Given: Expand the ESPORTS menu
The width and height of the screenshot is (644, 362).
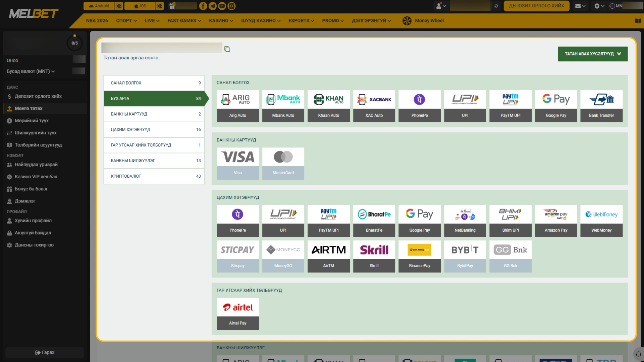Looking at the screenshot, I should (x=301, y=21).
